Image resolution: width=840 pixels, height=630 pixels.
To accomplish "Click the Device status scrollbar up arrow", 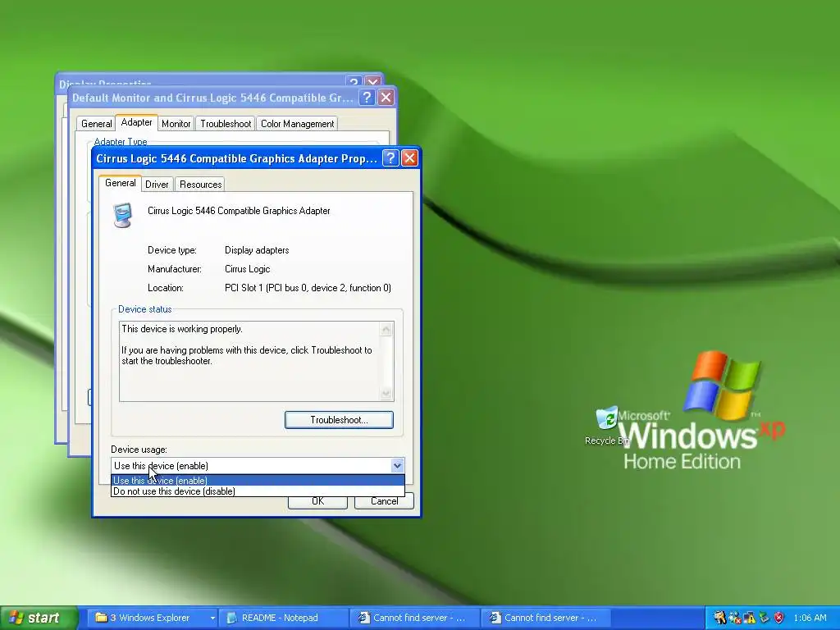I will click(386, 330).
